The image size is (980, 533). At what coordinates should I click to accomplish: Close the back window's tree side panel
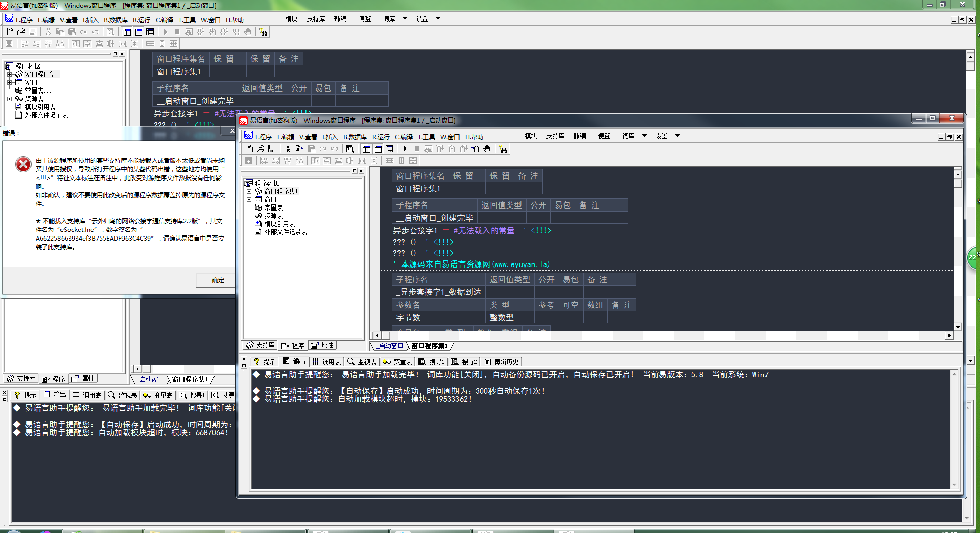122,54
